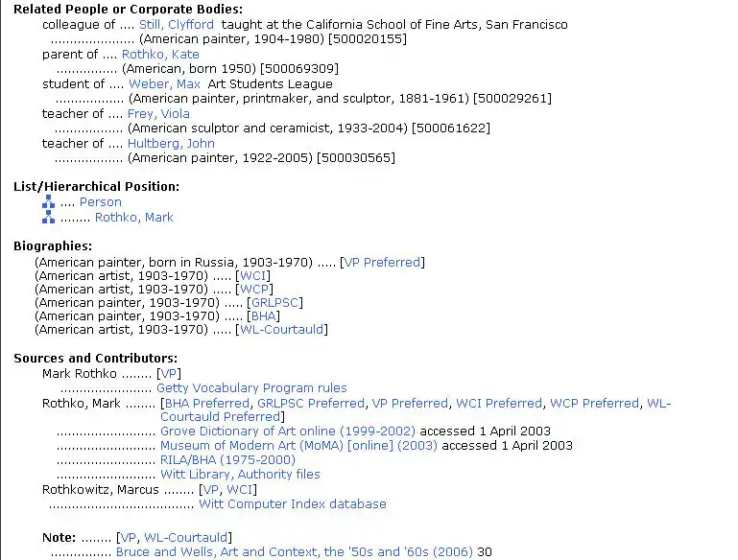This screenshot has width=738, height=560.
Task: Click the hierarchy icon beside Rothko, Mark
Action: [x=49, y=218]
